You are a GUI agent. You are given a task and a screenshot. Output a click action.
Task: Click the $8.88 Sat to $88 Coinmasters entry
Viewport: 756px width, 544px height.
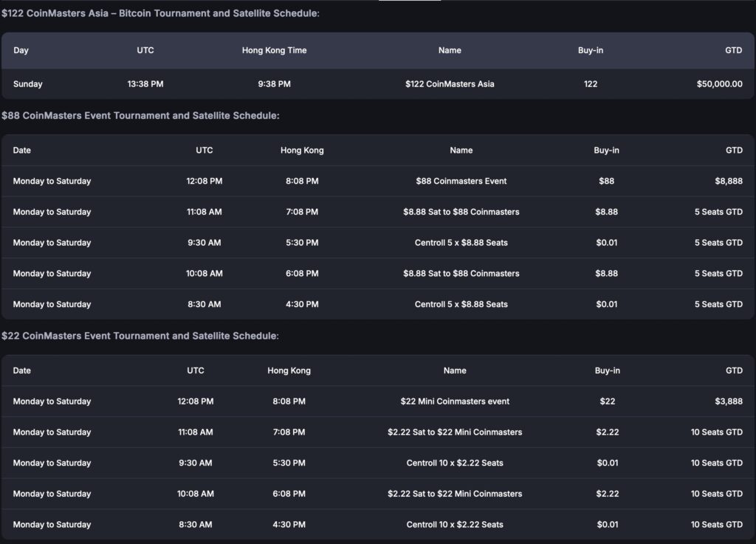point(461,212)
